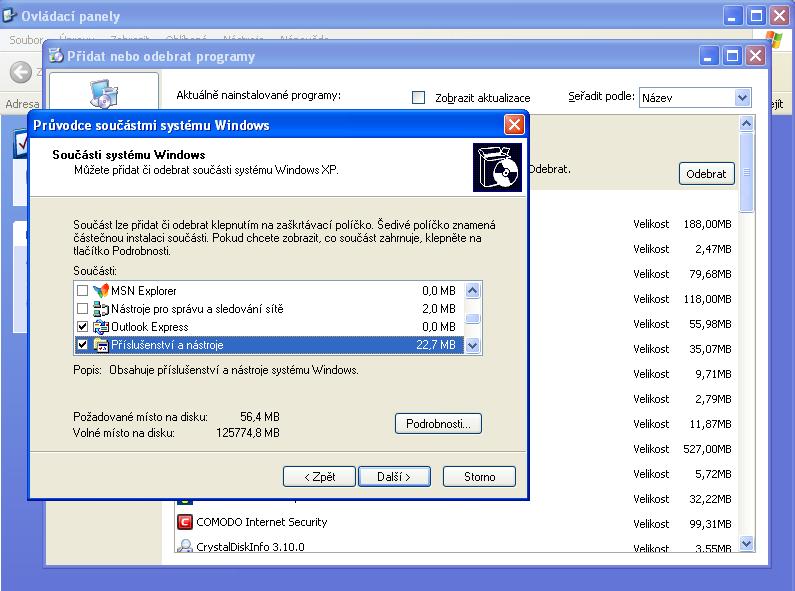The height and width of the screenshot is (591, 795).
Task: Click the 22,7 MB size in selected row
Action: [436, 345]
